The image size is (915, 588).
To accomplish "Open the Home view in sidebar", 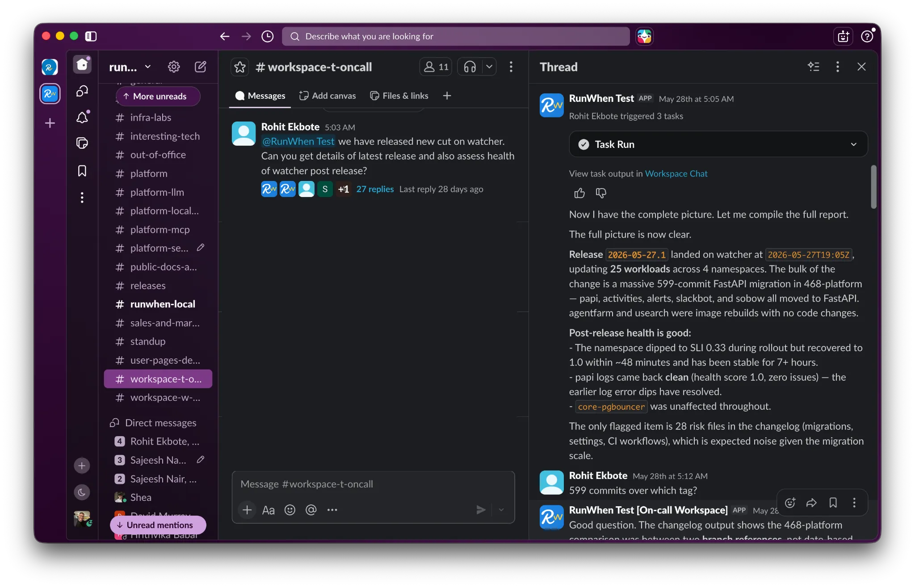I will 82,65.
